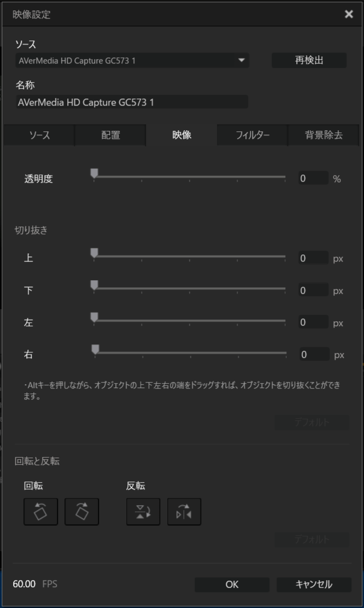Screen dimensions: 364x608
Task: Switch to the ソース tab
Action: 39,135
